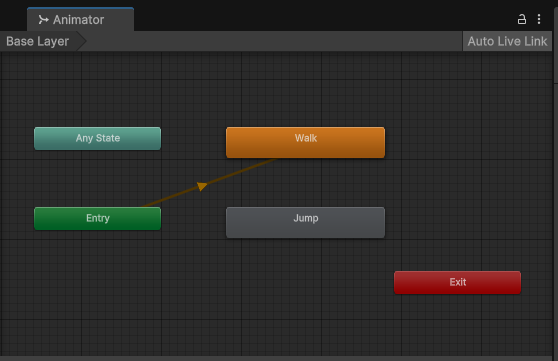558x361 pixels.
Task: Select the Jump state node
Action: point(305,222)
